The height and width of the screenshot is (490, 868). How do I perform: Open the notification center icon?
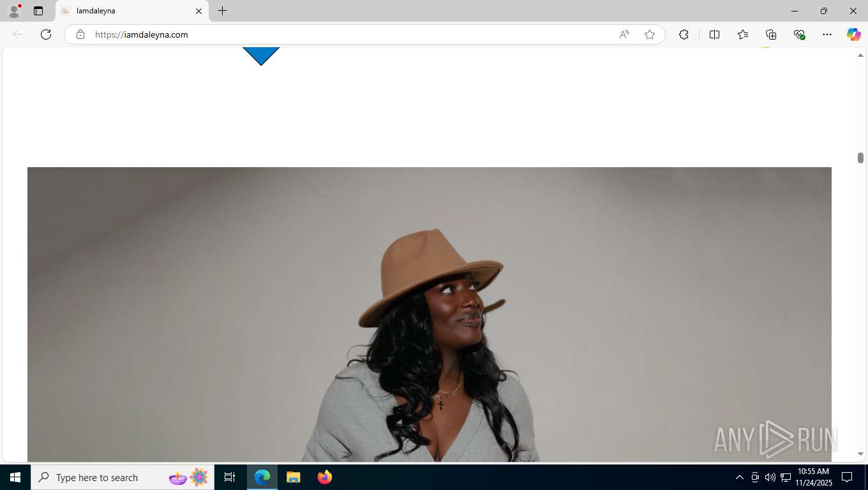click(847, 477)
